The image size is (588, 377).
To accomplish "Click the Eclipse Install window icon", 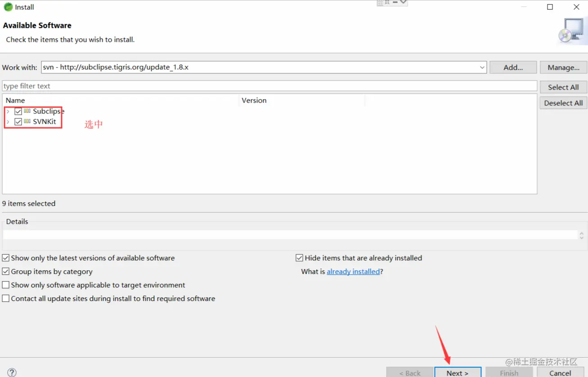I will click(8, 7).
